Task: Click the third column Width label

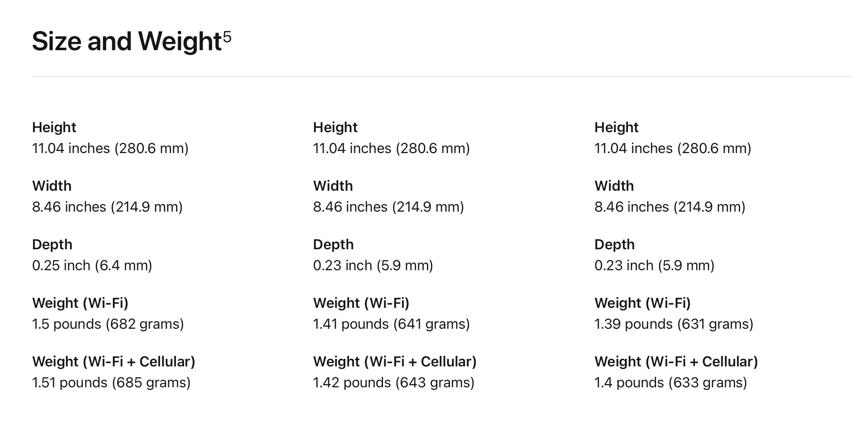Action: [614, 186]
